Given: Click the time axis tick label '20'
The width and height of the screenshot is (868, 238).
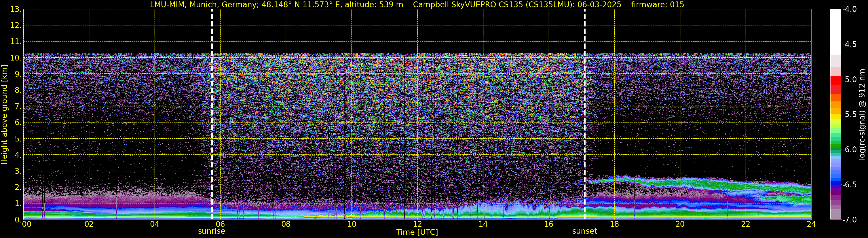Looking at the screenshot, I should [680, 224].
